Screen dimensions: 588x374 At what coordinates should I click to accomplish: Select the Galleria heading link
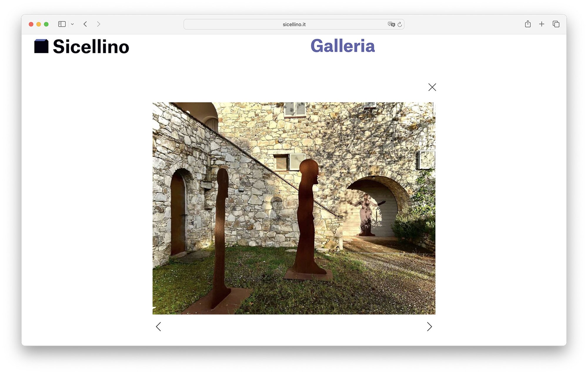(x=343, y=46)
